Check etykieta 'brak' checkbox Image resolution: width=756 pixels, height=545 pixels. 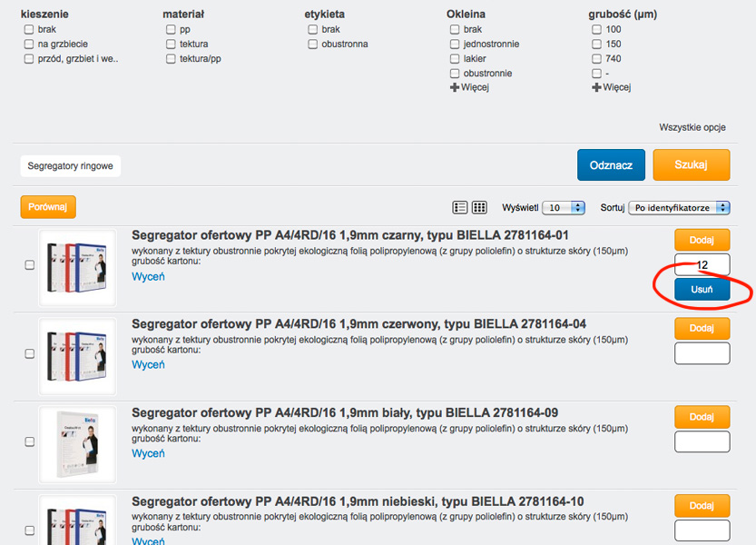click(x=312, y=29)
